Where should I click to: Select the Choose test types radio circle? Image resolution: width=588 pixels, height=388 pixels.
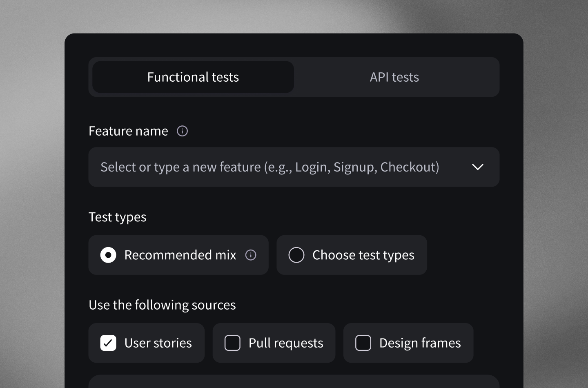tap(296, 255)
